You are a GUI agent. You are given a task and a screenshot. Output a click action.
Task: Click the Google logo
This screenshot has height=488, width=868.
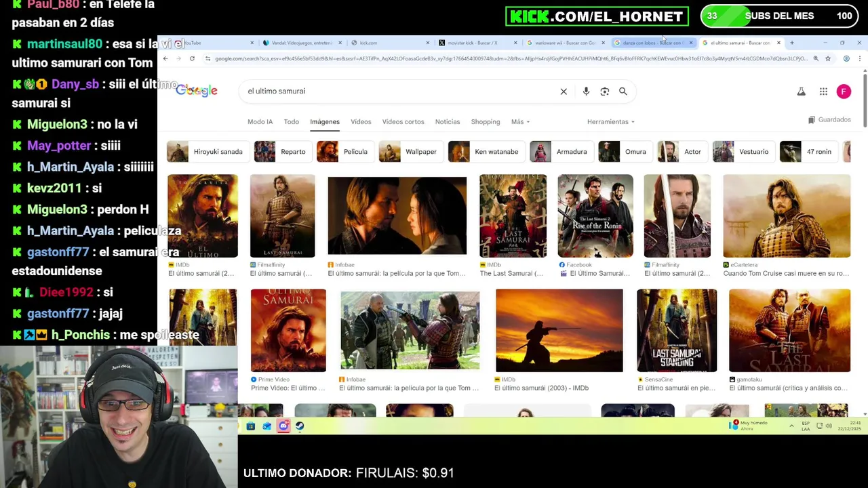[197, 91]
